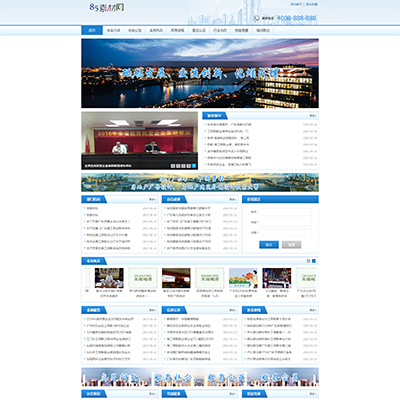400x400 pixels.
Task: Click the gray reset button in message form
Action: [x=291, y=245]
